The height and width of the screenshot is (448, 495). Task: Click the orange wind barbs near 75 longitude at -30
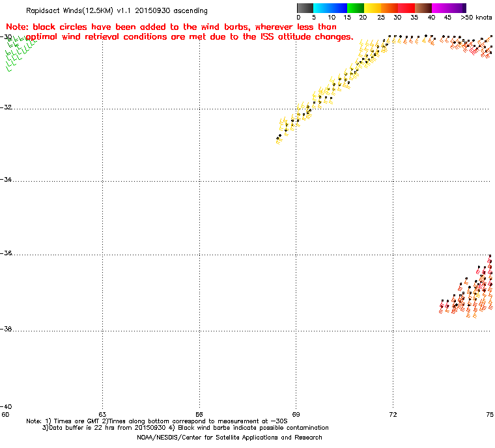click(466, 46)
